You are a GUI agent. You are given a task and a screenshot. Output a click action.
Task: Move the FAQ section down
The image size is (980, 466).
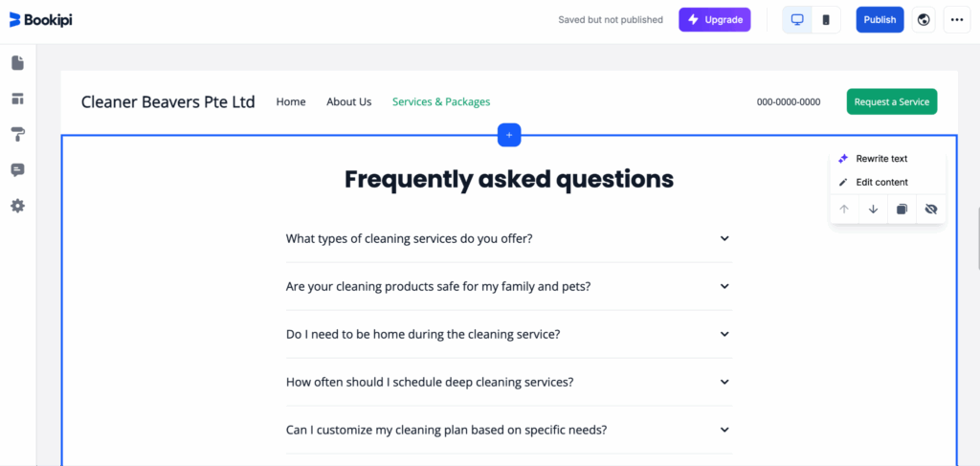pyautogui.click(x=873, y=210)
